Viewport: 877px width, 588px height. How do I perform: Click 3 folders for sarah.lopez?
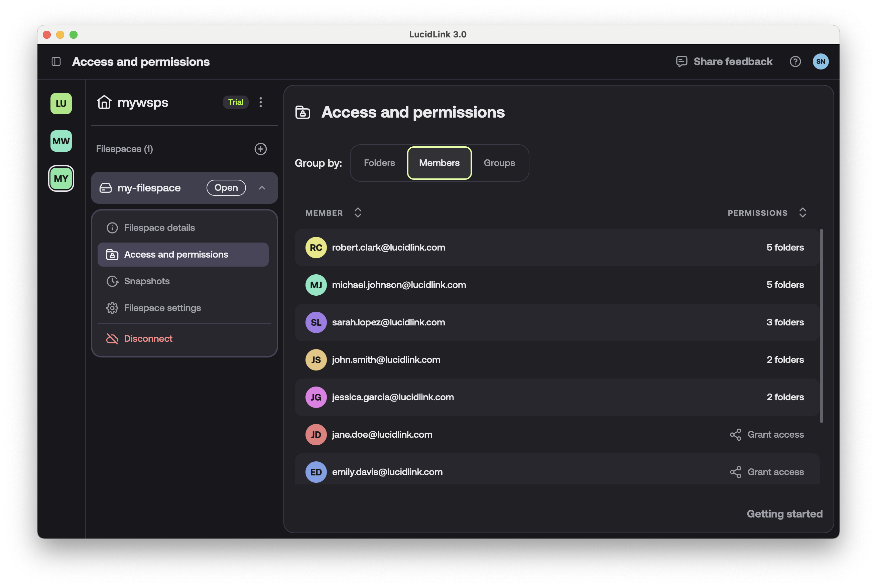(x=785, y=322)
